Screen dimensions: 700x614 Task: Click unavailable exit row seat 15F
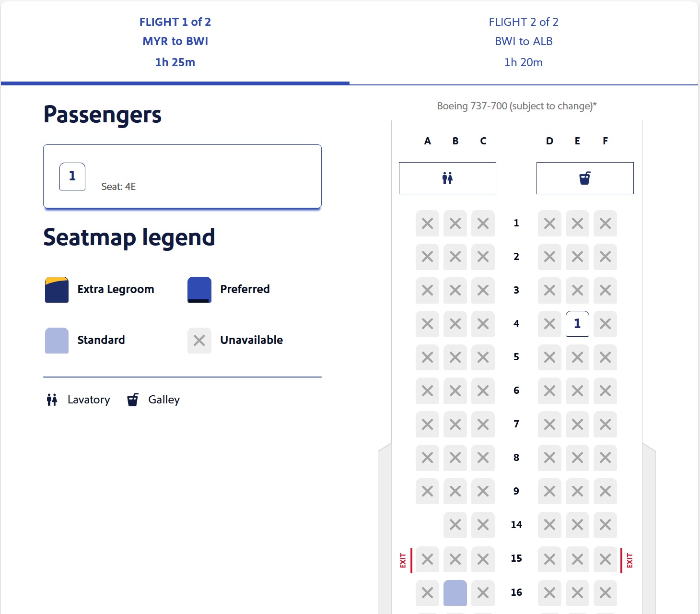click(605, 559)
